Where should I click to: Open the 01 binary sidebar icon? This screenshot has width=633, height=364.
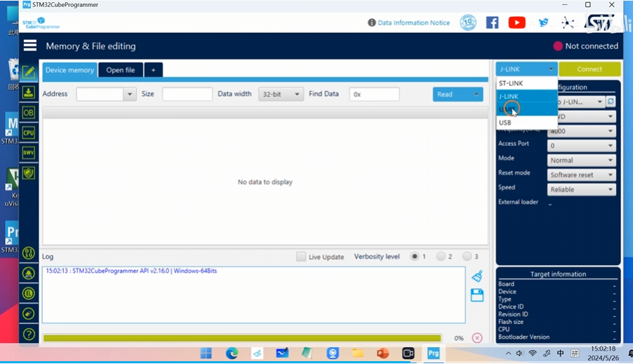(29, 253)
